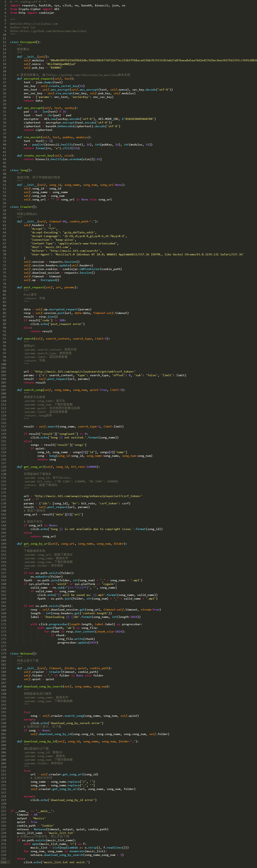Click the cookie_path = 'Cookie' line
Image resolution: width=257 pixels, height=868 pixels.
tap(35, 826)
